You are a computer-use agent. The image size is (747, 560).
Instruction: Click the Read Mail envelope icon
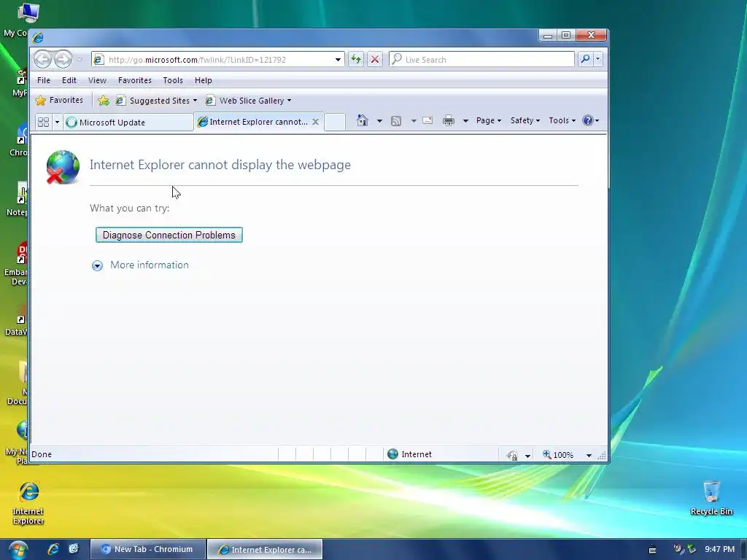(427, 120)
